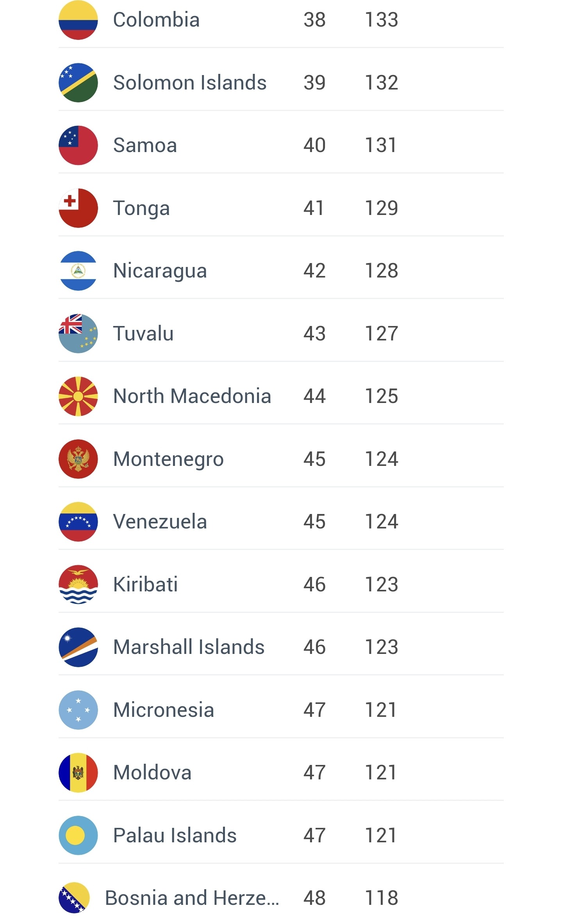The height and width of the screenshot is (924, 562).
Task: Tap the Tuvalu flag icon
Action: tap(78, 333)
